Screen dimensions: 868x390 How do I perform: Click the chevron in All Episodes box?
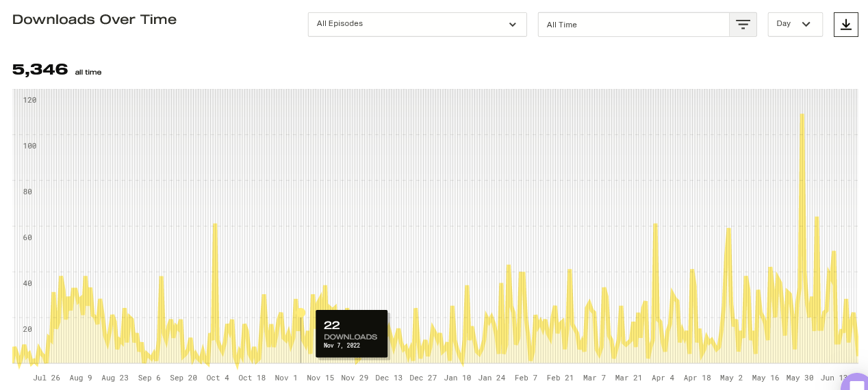[x=512, y=25]
